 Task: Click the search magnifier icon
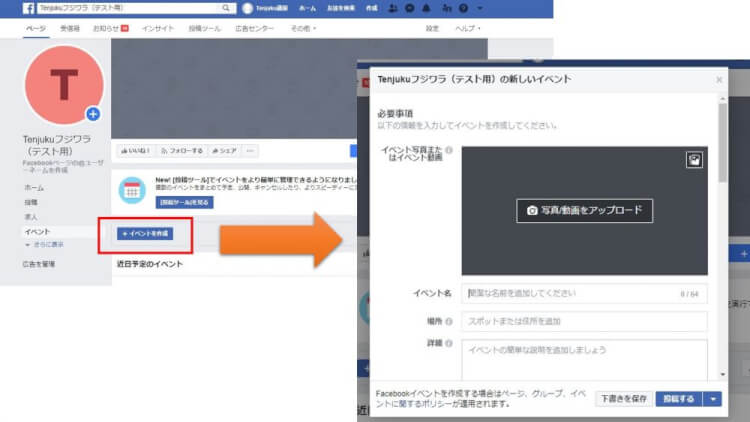(226, 8)
